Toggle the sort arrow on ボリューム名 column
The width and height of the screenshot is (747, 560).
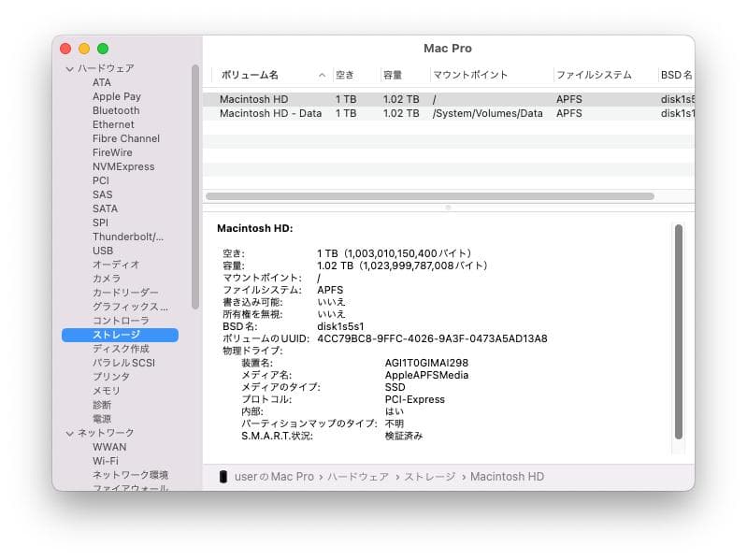(322, 75)
